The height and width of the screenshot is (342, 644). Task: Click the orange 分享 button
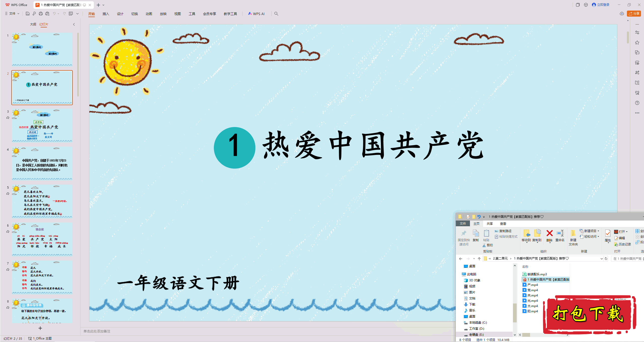(x=634, y=14)
